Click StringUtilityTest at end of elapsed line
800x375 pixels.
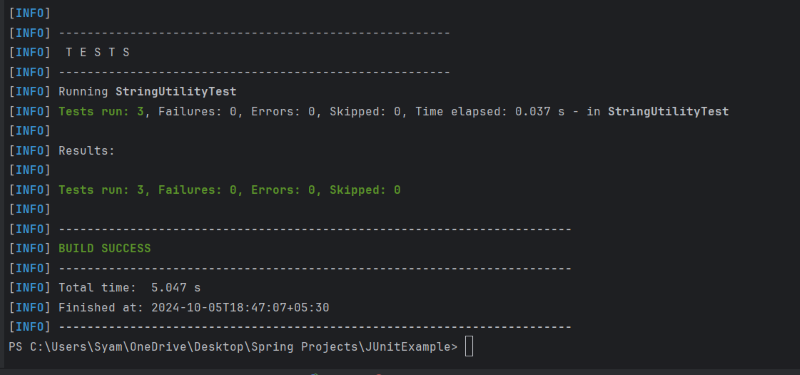668,111
